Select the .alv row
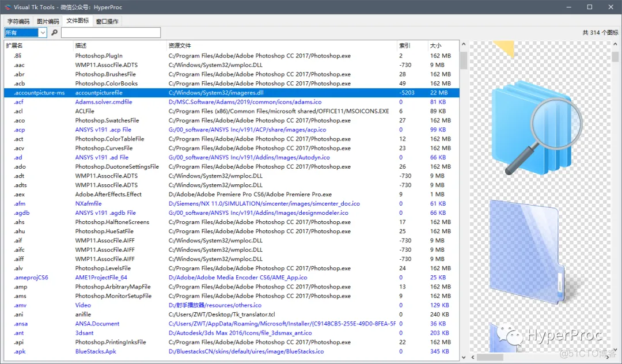The height and width of the screenshot is (364, 622). [x=232, y=268]
